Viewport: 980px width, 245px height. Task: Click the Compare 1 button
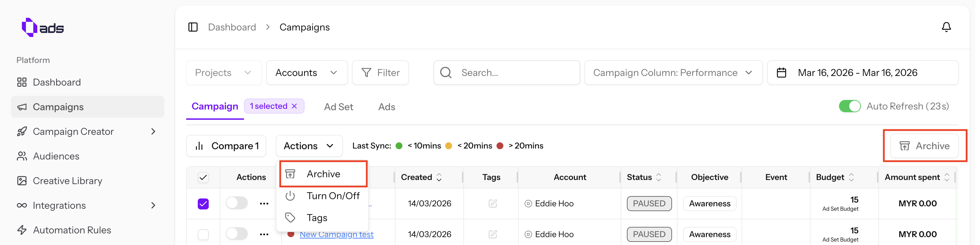(227, 146)
